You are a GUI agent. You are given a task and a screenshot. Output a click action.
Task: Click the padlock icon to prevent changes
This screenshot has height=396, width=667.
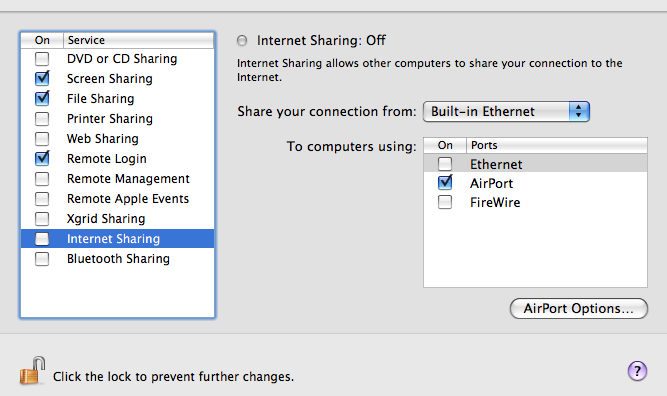coord(32,370)
